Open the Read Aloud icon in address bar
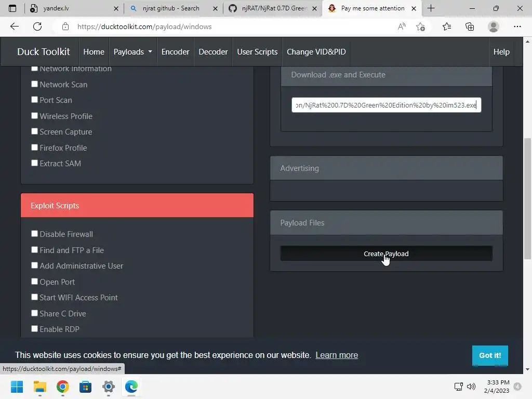This screenshot has width=532, height=399. pyautogui.click(x=402, y=26)
